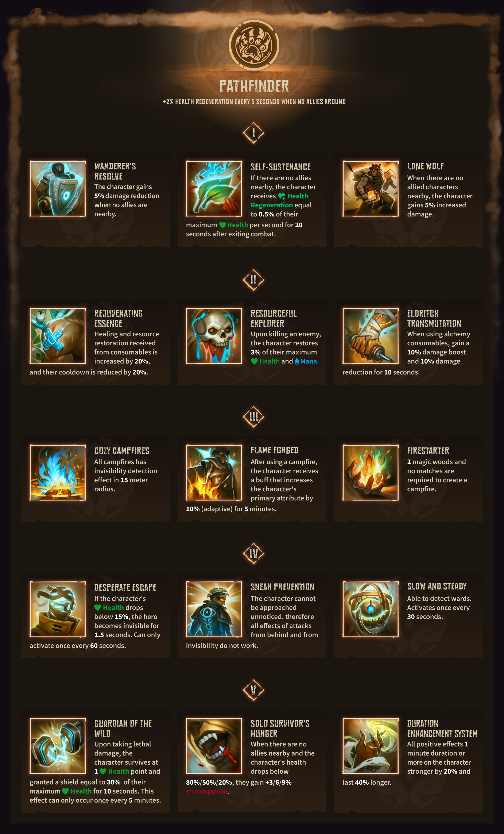The width and height of the screenshot is (504, 834).
Task: Select the Flame Forged talent icon
Action: [x=214, y=473]
